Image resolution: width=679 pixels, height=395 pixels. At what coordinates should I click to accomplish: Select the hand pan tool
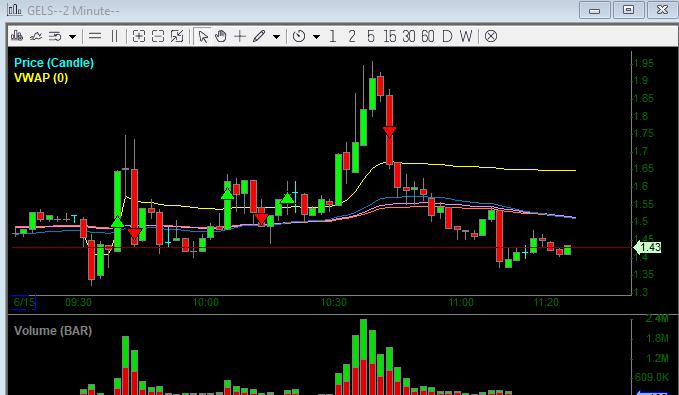point(221,36)
